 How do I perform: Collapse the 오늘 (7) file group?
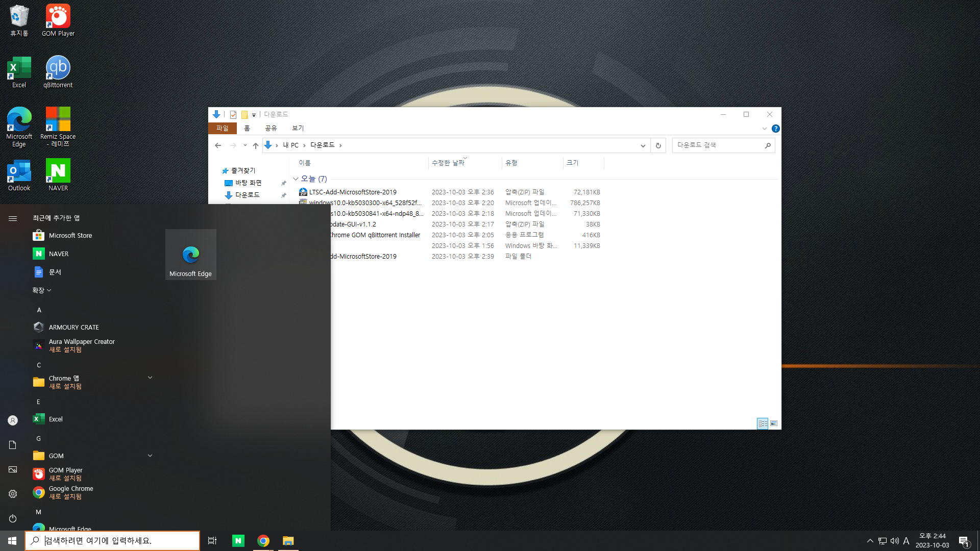tap(296, 179)
